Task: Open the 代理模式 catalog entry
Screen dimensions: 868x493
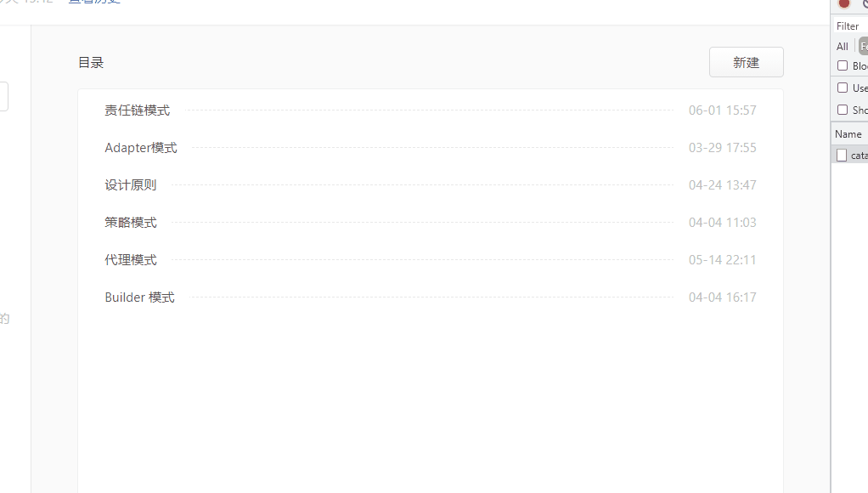Action: tap(131, 260)
